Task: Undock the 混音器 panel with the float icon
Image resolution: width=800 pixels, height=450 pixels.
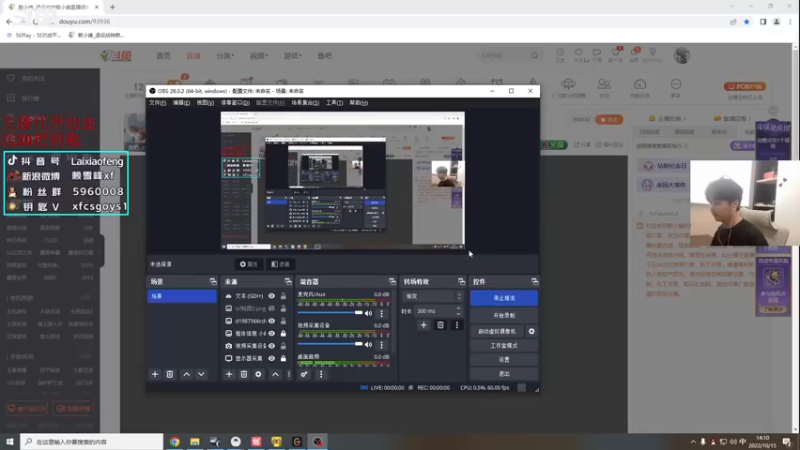Action: [392, 282]
